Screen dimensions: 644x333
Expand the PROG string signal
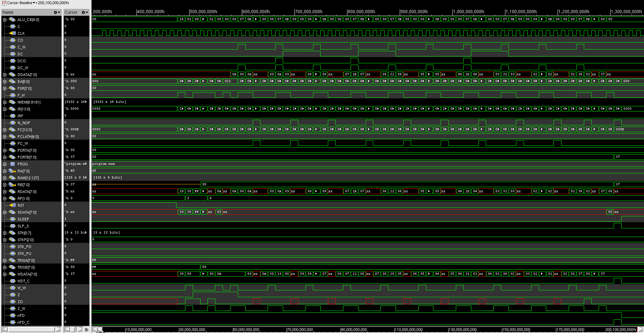click(x=4, y=164)
